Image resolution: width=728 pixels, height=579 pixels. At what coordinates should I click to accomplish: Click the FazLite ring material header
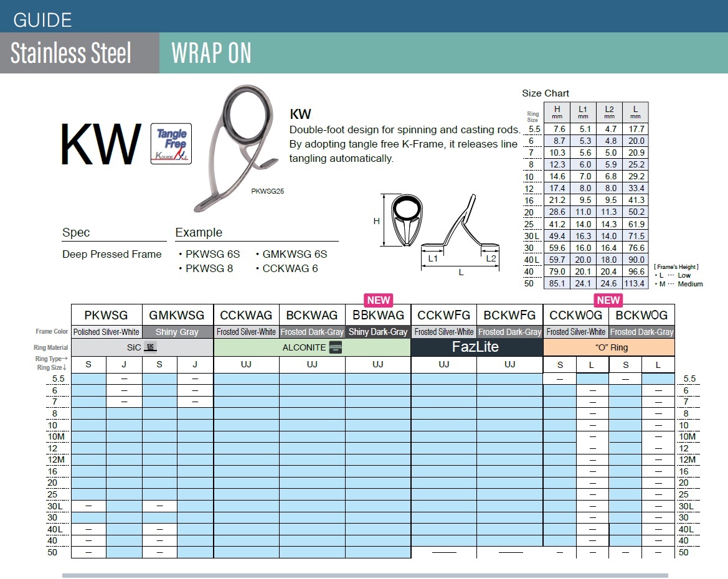(476, 347)
